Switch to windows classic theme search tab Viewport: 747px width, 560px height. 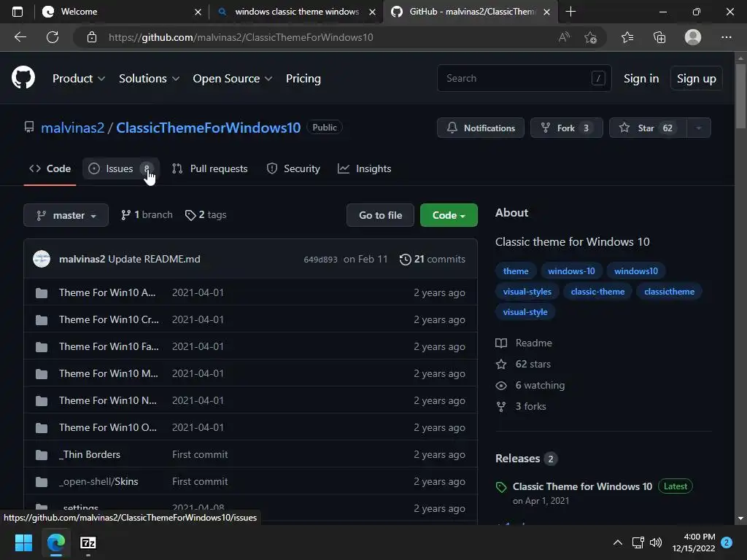pos(296,12)
